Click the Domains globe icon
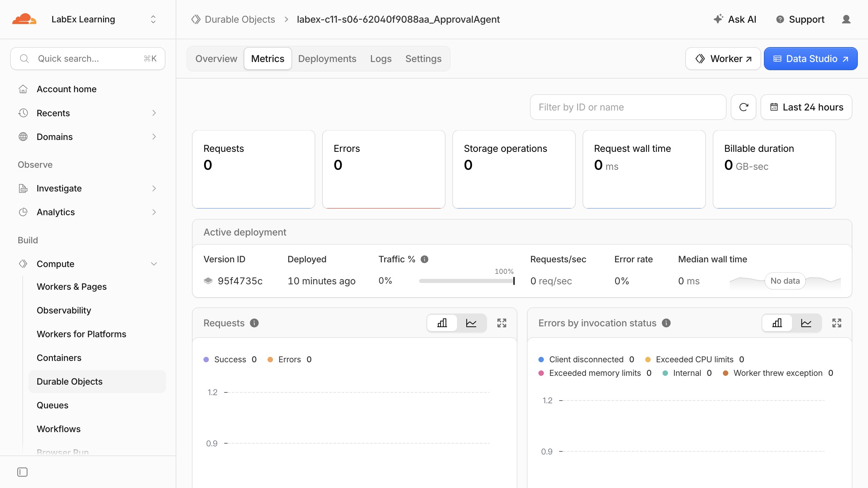 pyautogui.click(x=23, y=137)
